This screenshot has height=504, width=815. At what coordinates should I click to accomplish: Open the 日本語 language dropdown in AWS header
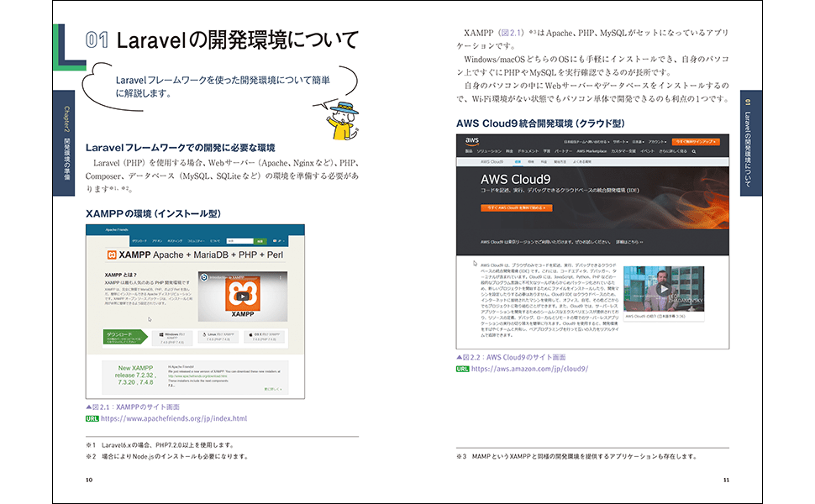[x=638, y=141]
